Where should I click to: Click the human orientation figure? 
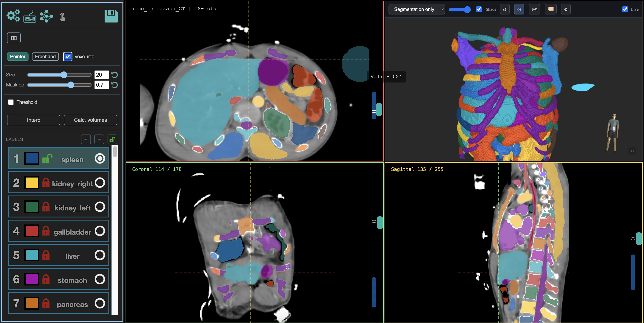click(612, 133)
